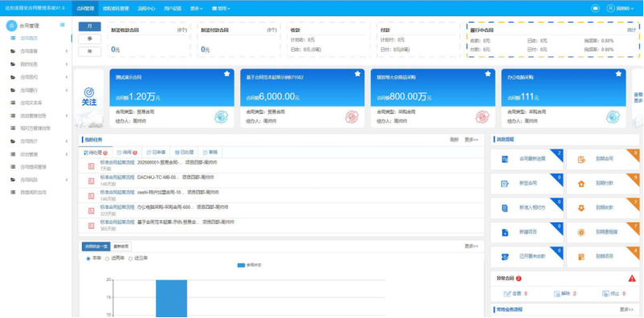The width and height of the screenshot is (644, 318).
Task: Toggle the star on the 6,000.00 contract card
Action: click(357, 74)
